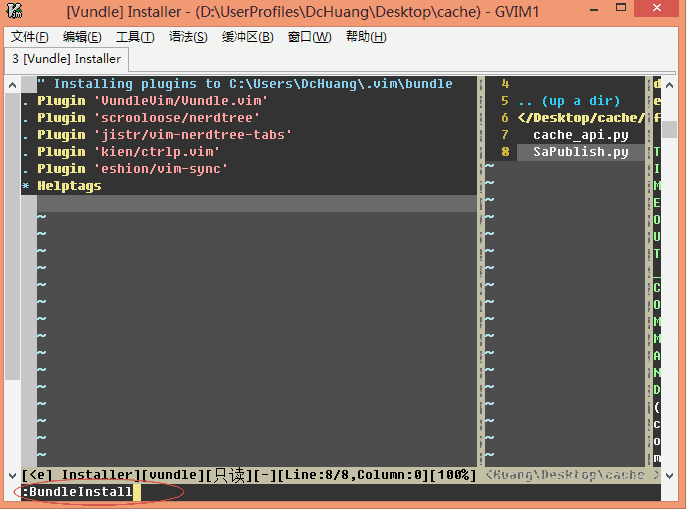
Task: Click the Plugin 'kien/ctrlp.vim' line
Action: [128, 152]
